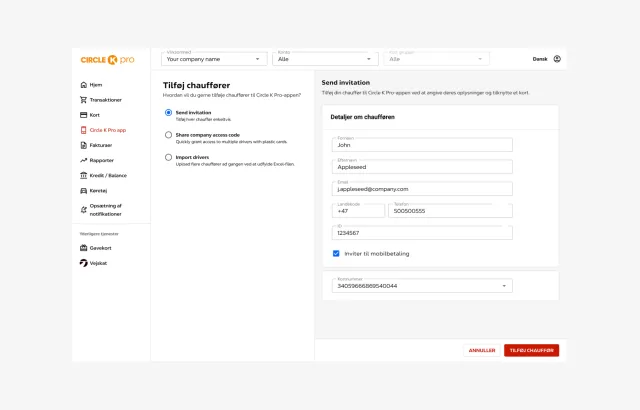The height and width of the screenshot is (410, 640).
Task: Click the Annuller button
Action: coord(482,350)
